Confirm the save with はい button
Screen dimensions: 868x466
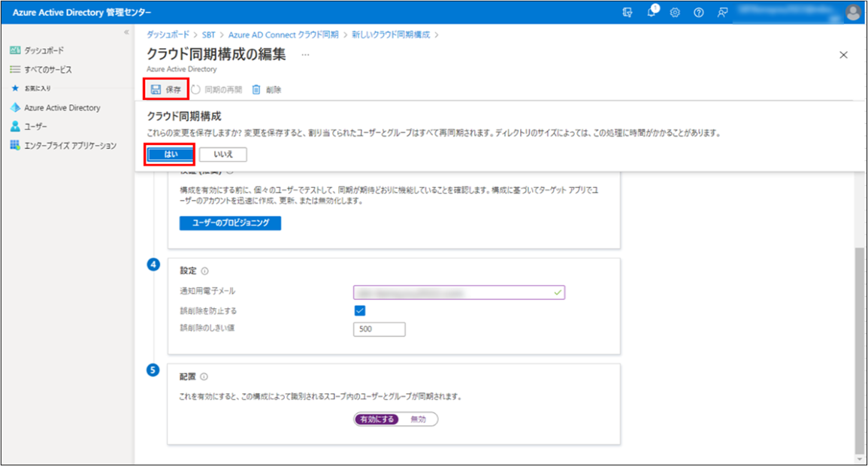click(170, 154)
